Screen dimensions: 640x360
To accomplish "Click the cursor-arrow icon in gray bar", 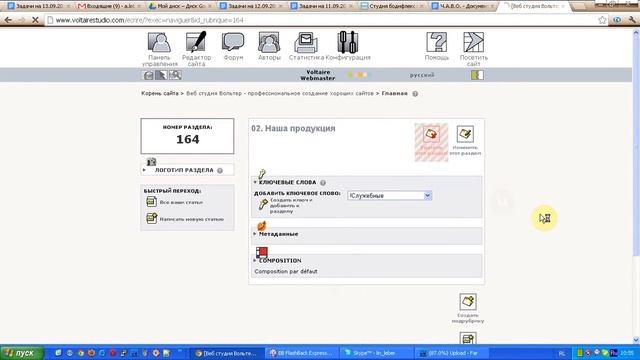I will [162, 75].
